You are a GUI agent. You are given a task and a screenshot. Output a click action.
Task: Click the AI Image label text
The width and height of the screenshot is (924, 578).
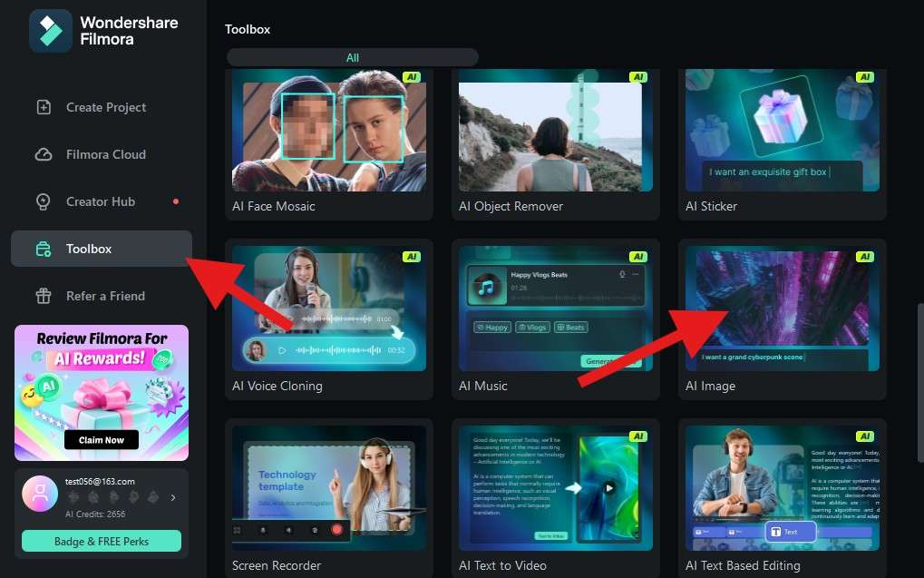pos(710,387)
